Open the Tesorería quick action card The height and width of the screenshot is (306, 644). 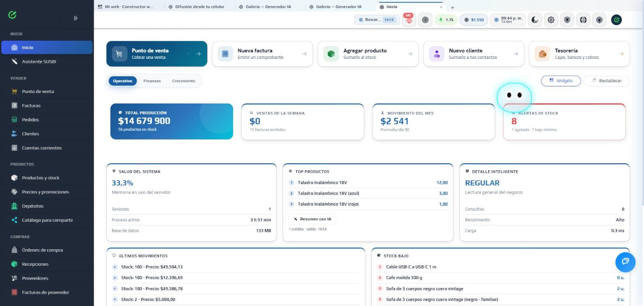pyautogui.click(x=579, y=53)
